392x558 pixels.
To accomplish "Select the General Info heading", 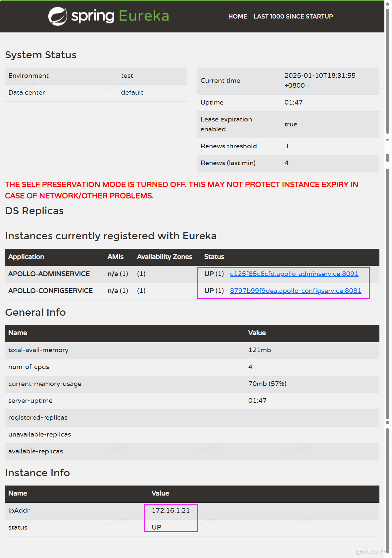I will tap(35, 312).
